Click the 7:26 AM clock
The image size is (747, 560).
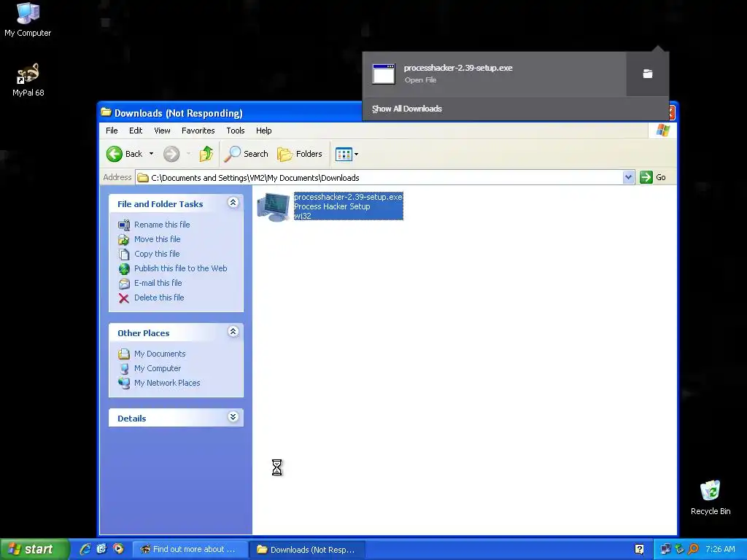(720, 550)
